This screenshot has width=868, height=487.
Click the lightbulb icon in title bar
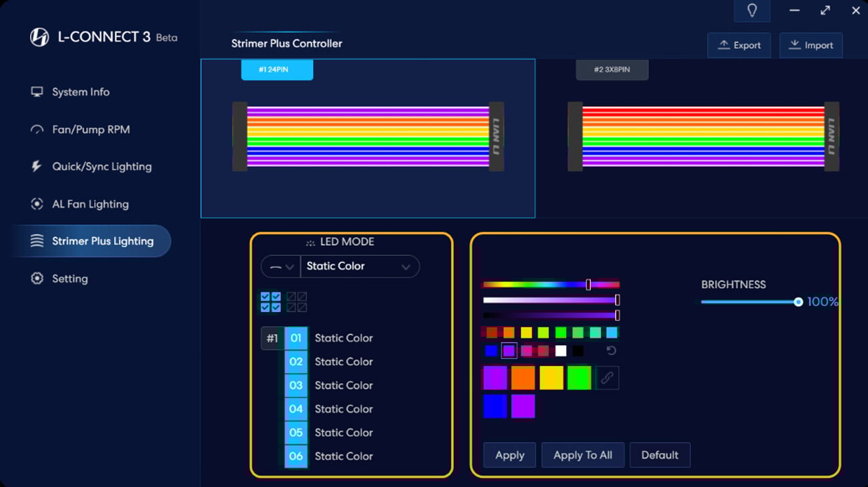[752, 11]
